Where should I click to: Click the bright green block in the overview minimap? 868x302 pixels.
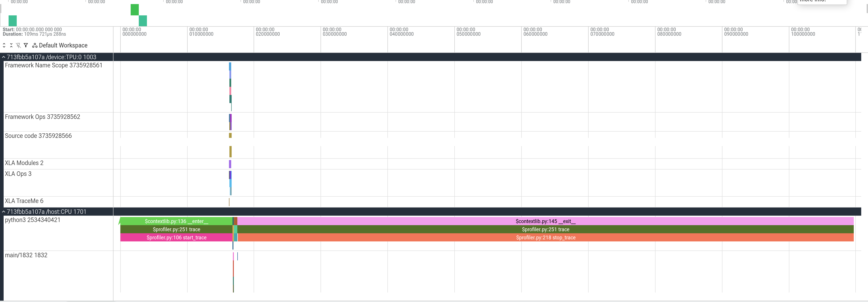point(134,10)
